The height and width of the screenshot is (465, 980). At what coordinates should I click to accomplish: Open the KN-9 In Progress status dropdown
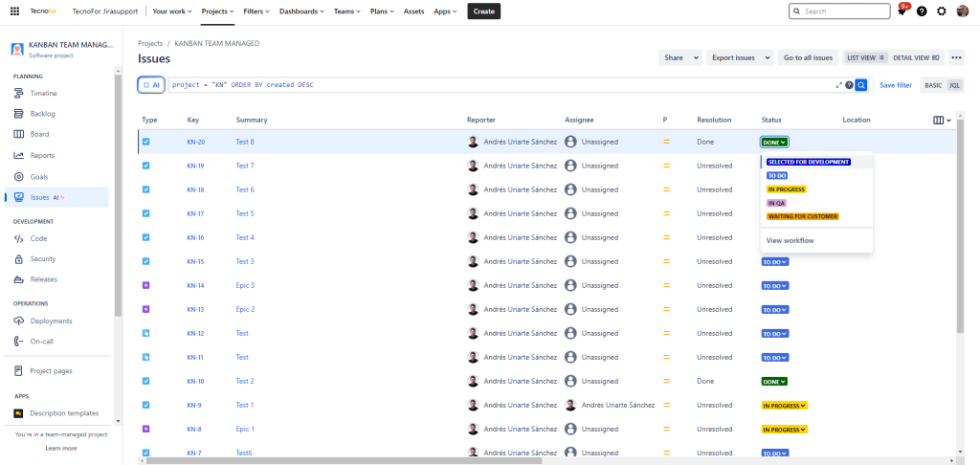[784, 405]
